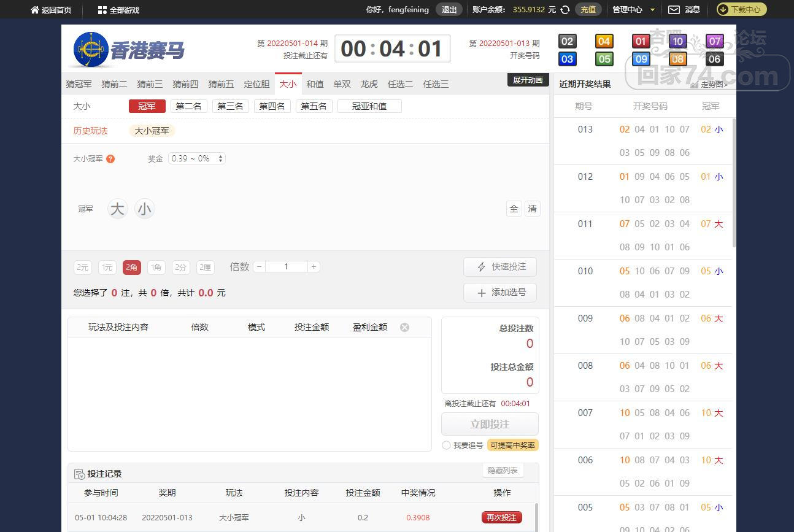Click the results panel scrollbar
The width and height of the screenshot is (794, 532).
(734, 184)
